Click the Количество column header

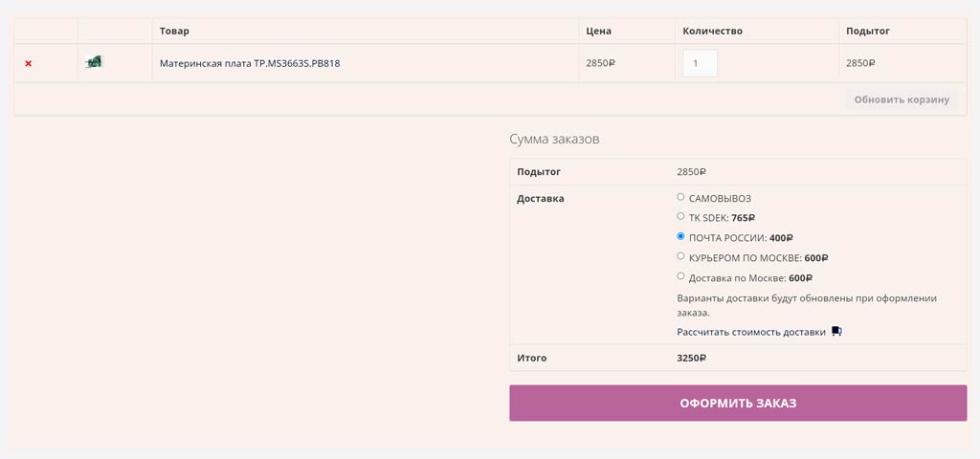712,31
